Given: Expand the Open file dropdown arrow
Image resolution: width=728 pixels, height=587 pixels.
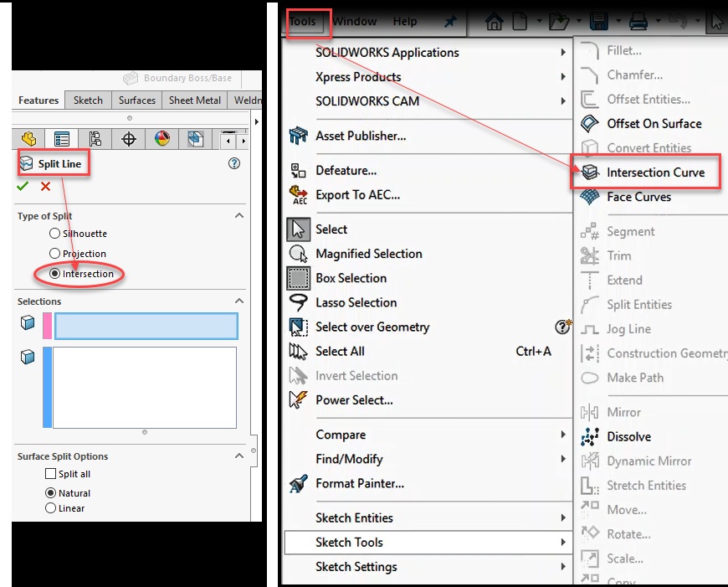Looking at the screenshot, I should point(578,21).
